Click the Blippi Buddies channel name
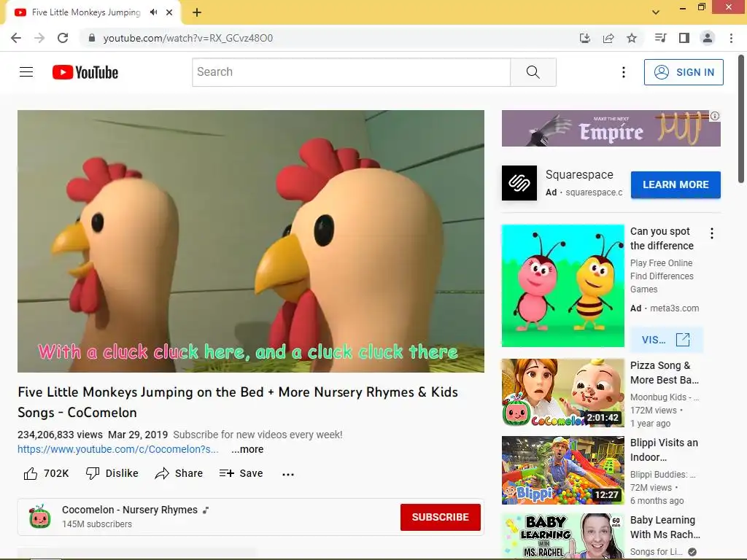747x560 pixels. point(662,474)
